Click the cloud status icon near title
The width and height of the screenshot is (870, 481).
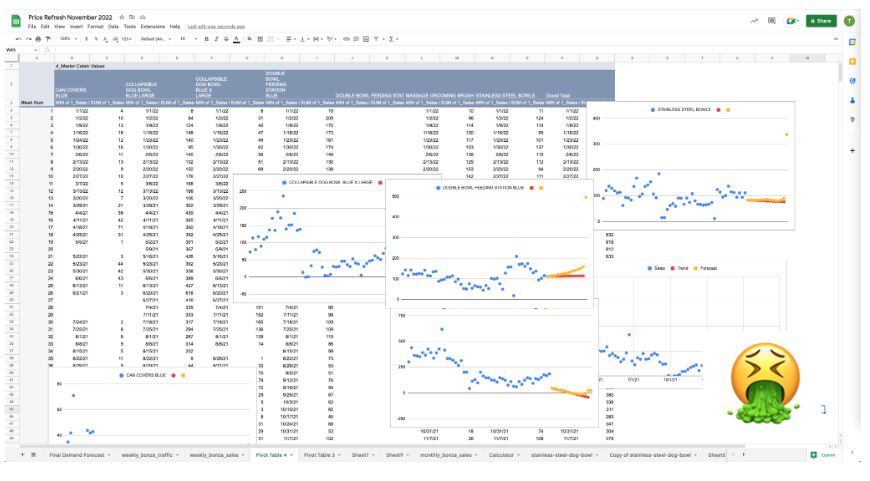[x=143, y=17]
